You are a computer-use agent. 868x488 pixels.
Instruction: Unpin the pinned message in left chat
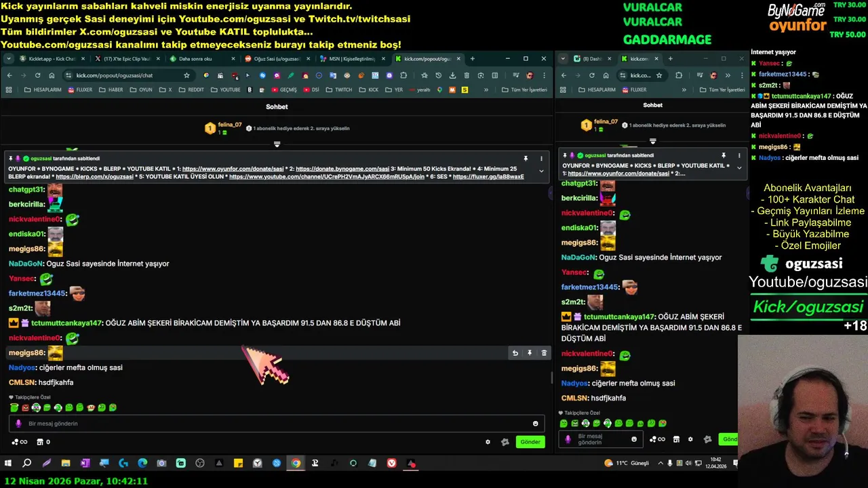(x=526, y=159)
